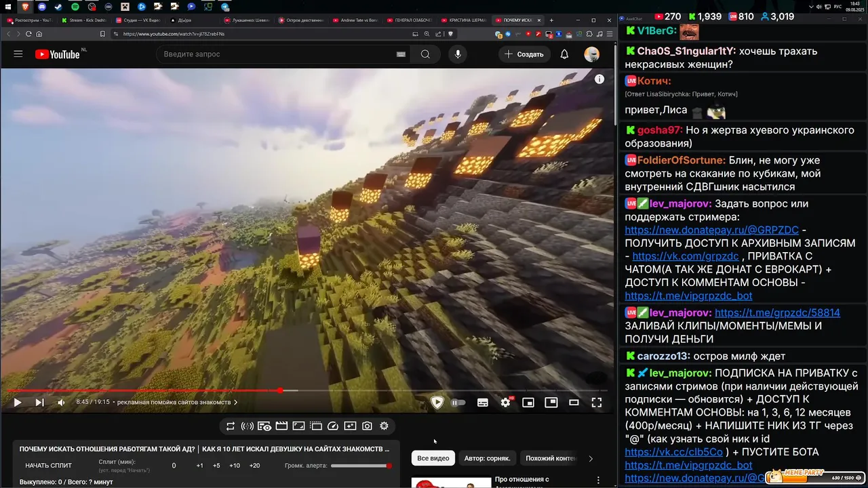Switch to 'Andrew Tate vs' browser tab
868x488 pixels.
[355, 20]
